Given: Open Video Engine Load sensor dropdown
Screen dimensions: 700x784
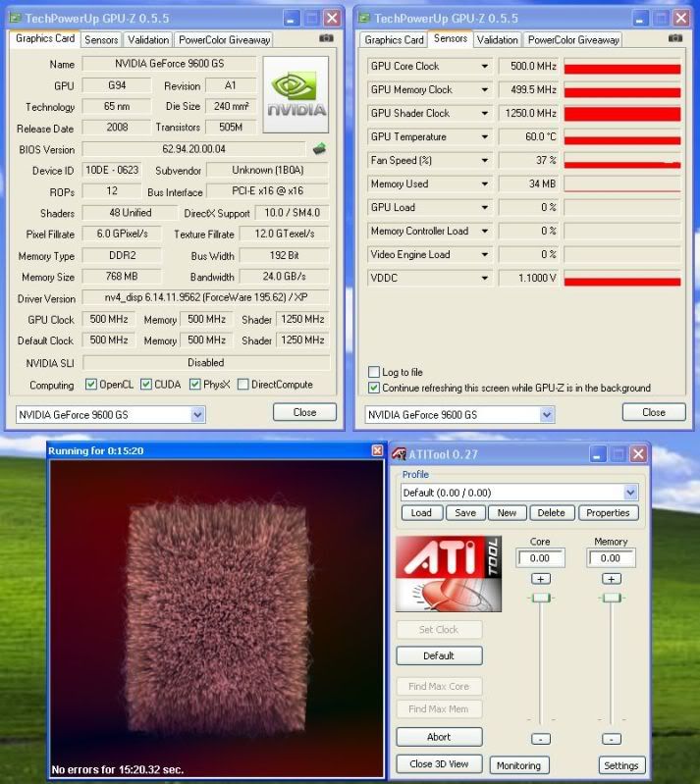Looking at the screenshot, I should (484, 254).
